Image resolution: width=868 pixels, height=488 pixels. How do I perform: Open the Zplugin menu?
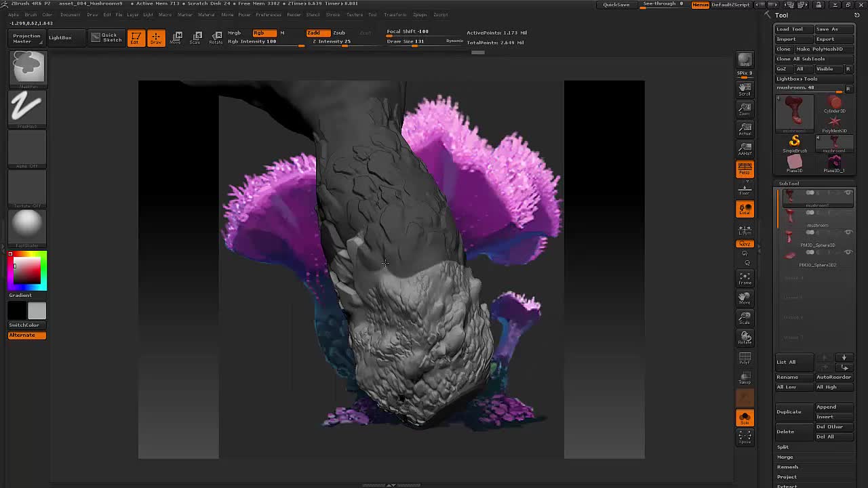[x=420, y=14]
